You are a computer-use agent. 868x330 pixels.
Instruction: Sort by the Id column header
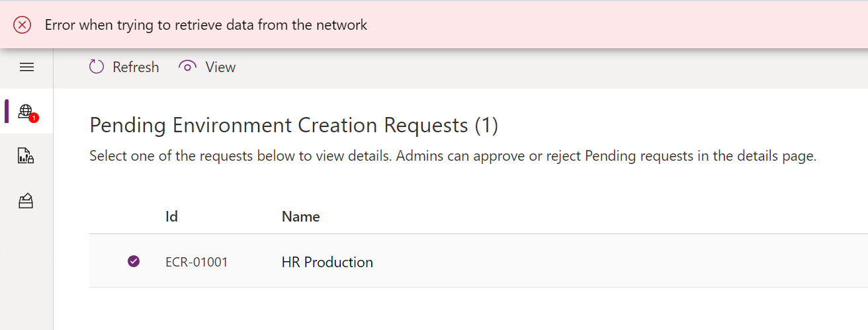click(171, 216)
